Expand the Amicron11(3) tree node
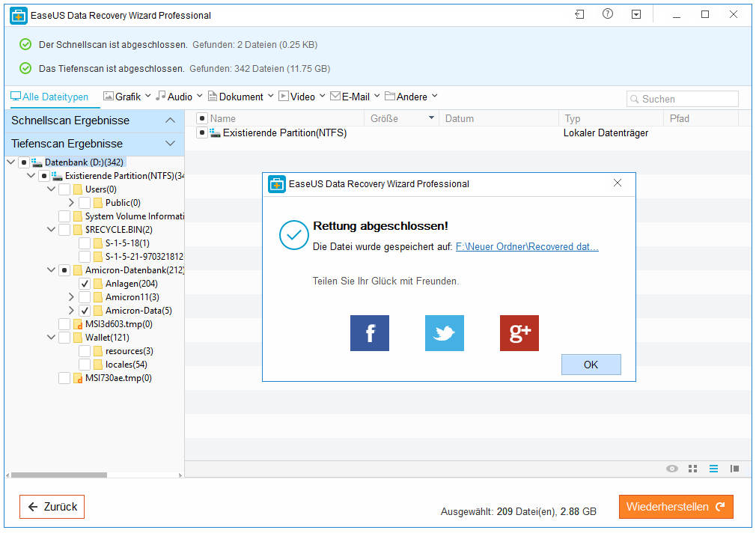756x533 pixels. click(x=71, y=297)
